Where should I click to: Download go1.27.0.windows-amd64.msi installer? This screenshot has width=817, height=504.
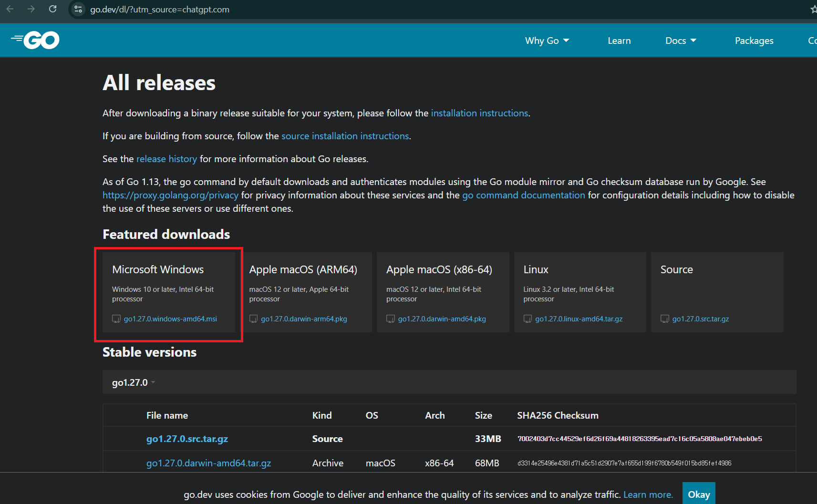pos(170,319)
